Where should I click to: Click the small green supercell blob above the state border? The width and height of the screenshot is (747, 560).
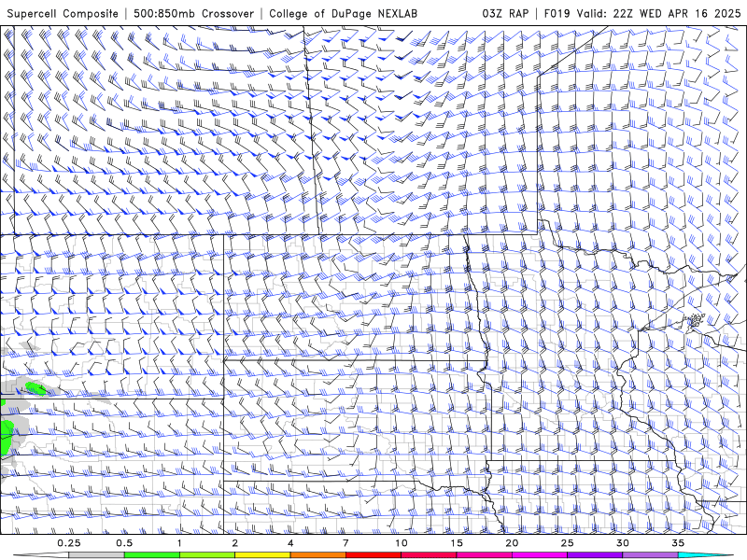(x=35, y=388)
